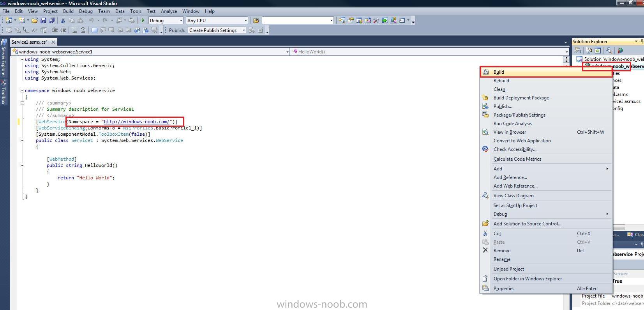Viewport: 644px width, 310px height.
Task: Follow the http://windows-noob.com/ link in code
Action: tap(137, 122)
